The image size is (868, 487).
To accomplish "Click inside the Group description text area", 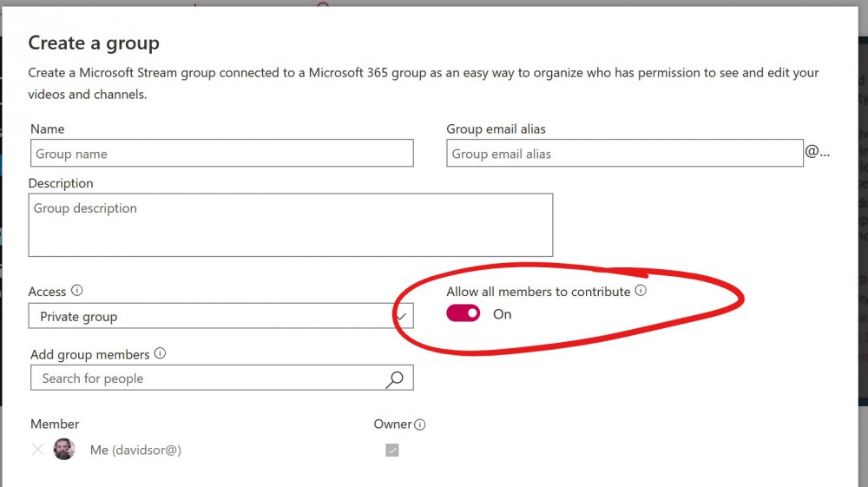I will pos(291,225).
